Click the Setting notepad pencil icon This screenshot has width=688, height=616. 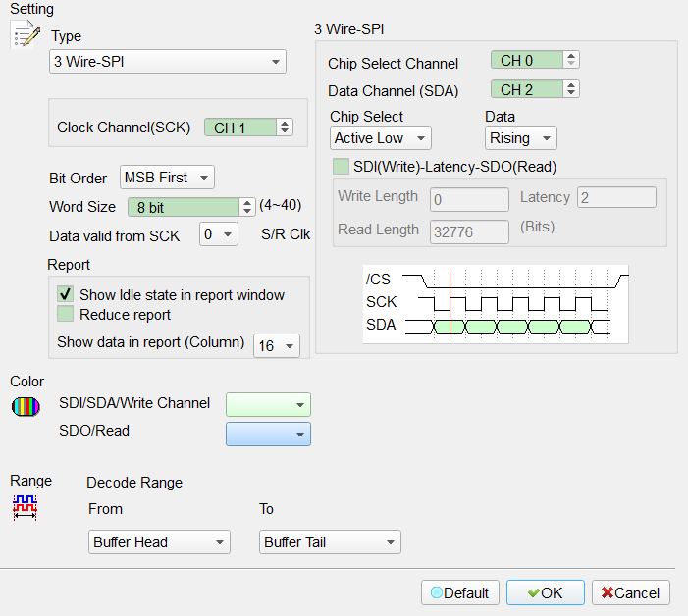point(26,34)
